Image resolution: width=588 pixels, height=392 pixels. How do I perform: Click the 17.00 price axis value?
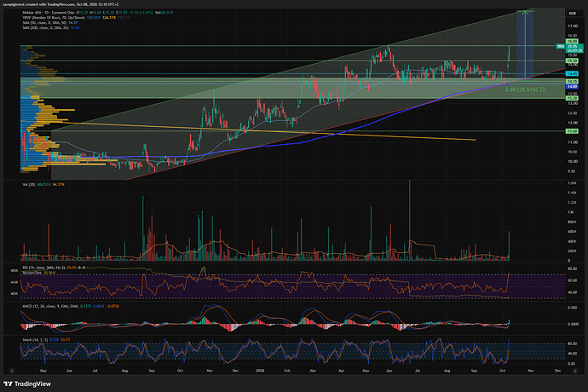coord(573,26)
